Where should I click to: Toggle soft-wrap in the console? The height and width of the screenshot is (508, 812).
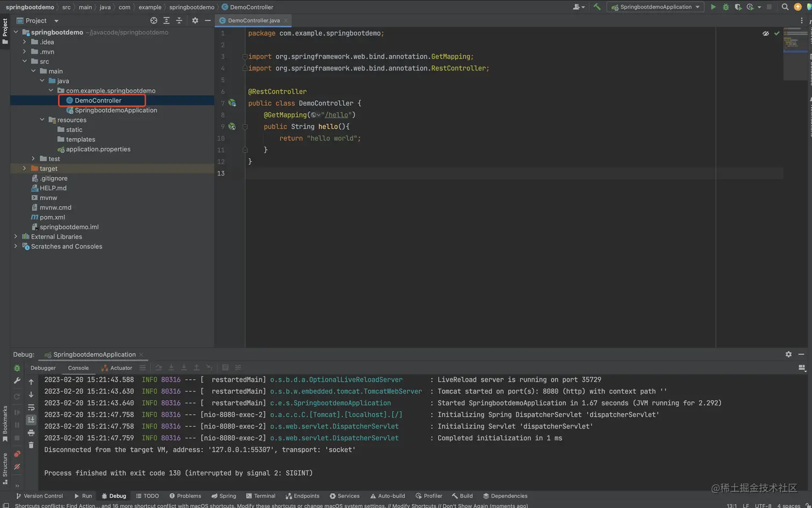point(31,407)
